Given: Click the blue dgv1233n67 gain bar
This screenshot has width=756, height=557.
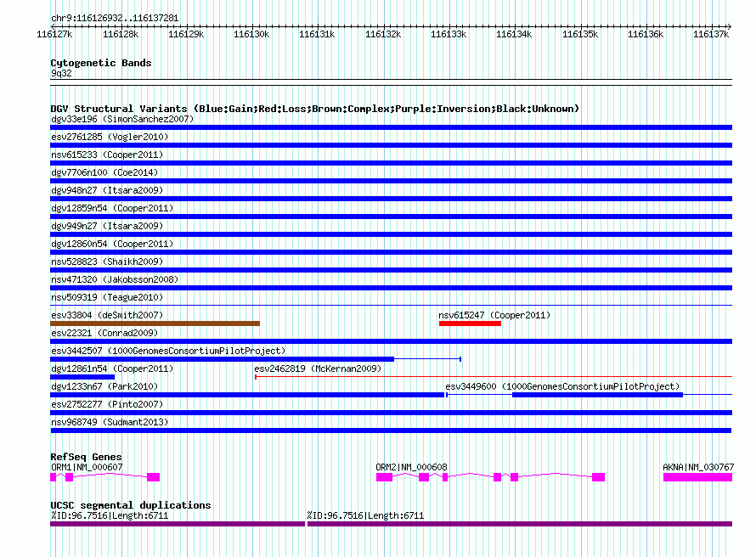Looking at the screenshot, I should tap(247, 395).
